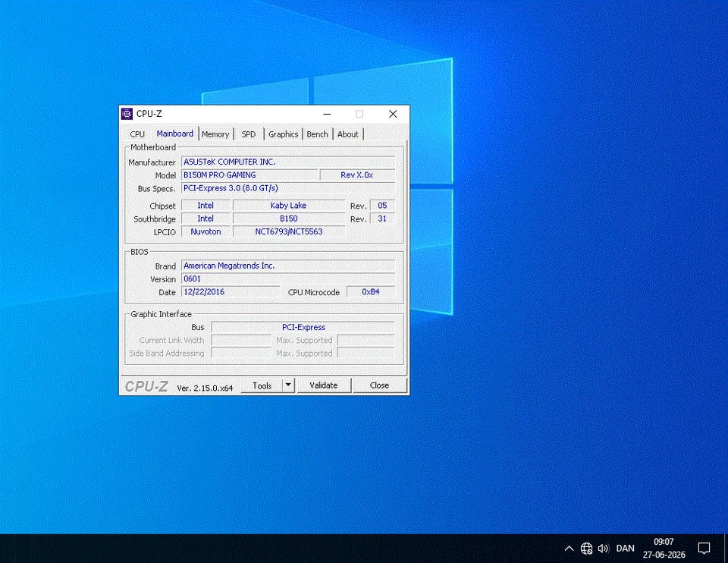Select the Manufacturer field ASUSTeK COMPUTER INC.
Viewport: 728px width, 563px height.
coord(288,162)
